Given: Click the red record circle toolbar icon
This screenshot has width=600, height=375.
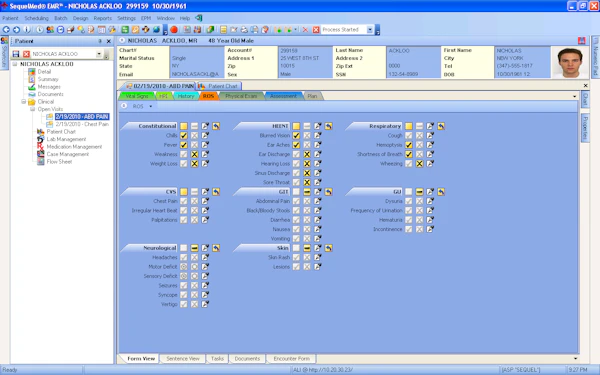Looking at the screenshot, I should pos(174,29).
